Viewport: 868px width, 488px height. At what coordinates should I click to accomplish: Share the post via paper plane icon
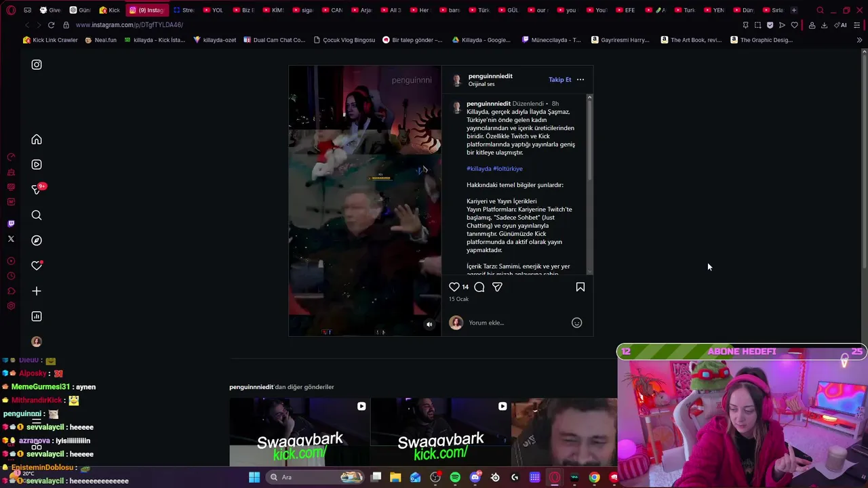pos(497,287)
